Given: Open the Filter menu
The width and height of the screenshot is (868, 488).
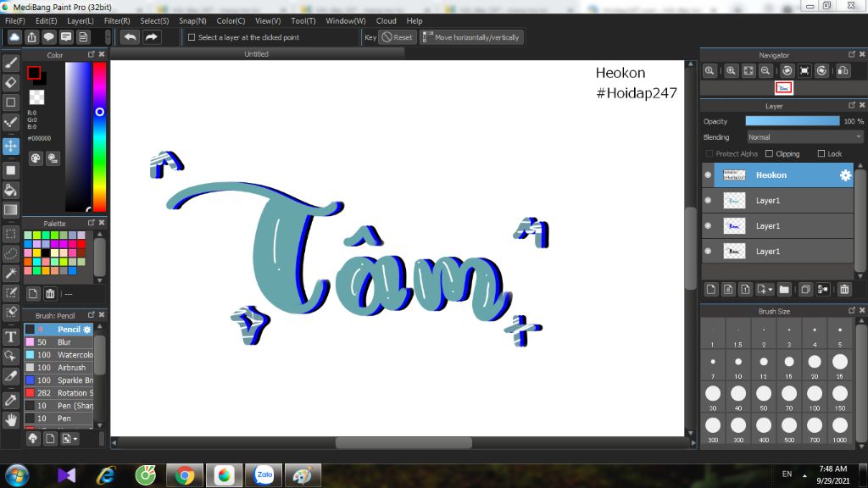Looking at the screenshot, I should tap(117, 20).
